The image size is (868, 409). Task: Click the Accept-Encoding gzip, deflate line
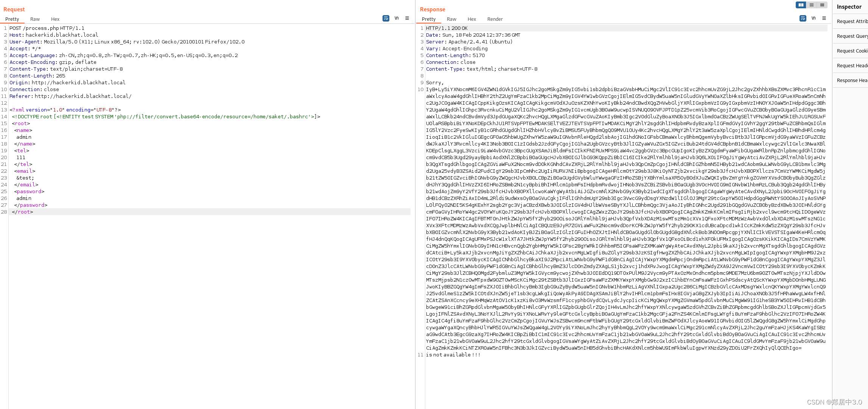53,62
